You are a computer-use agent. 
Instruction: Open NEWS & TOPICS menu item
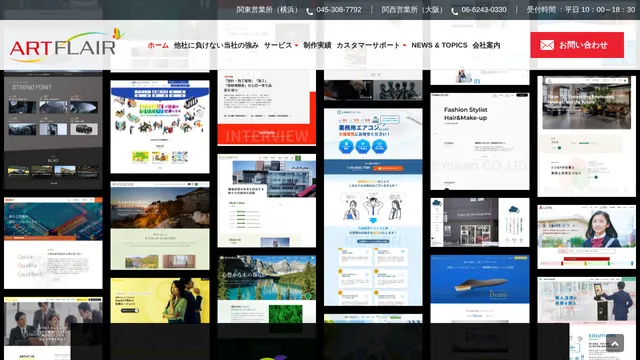(439, 45)
